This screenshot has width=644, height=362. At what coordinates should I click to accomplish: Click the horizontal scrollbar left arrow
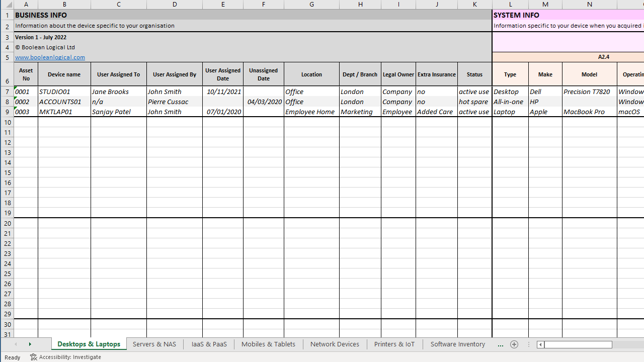[540, 344]
